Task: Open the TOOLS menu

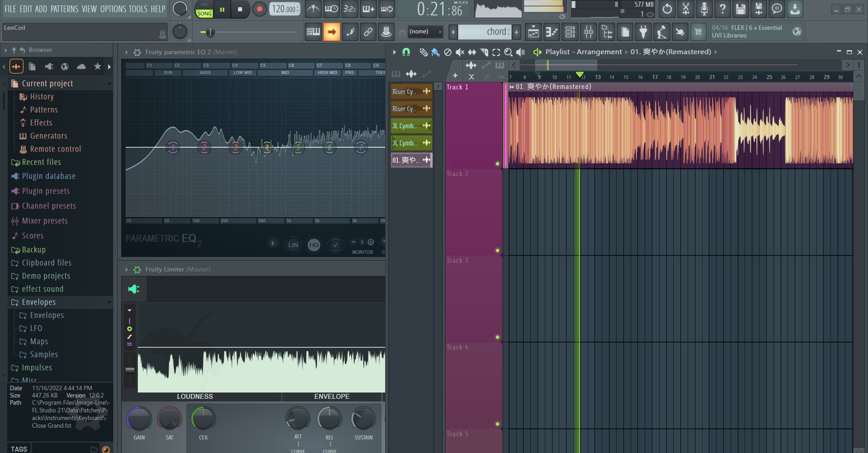Action: pos(138,9)
